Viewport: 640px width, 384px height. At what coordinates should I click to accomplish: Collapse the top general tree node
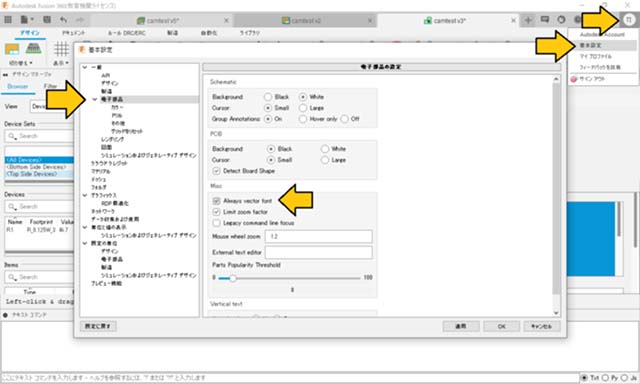pyautogui.click(x=85, y=67)
